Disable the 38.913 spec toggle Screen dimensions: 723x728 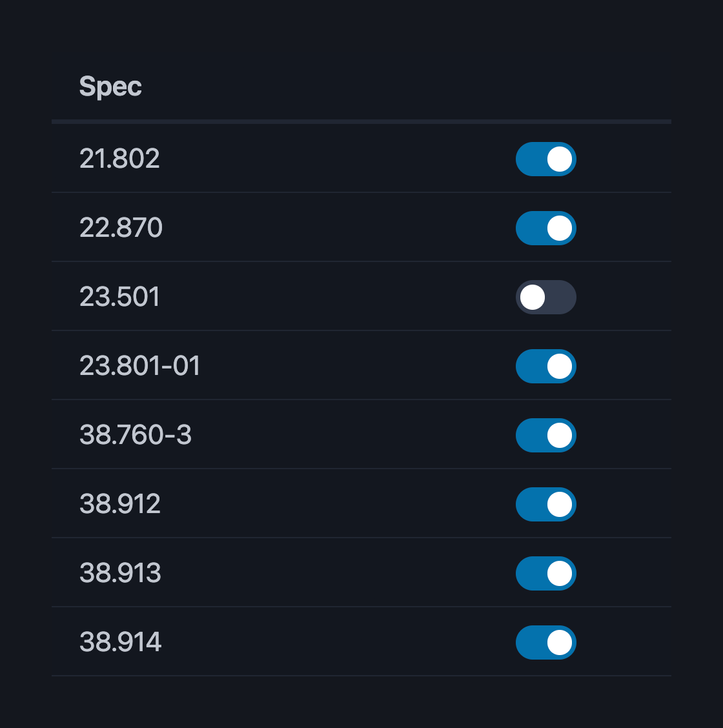point(546,573)
